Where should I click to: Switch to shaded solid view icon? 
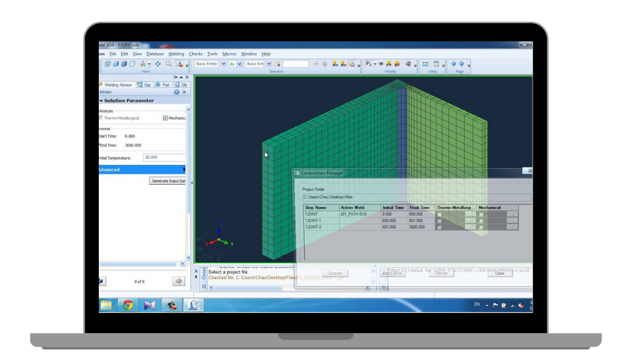pyautogui.click(x=115, y=64)
